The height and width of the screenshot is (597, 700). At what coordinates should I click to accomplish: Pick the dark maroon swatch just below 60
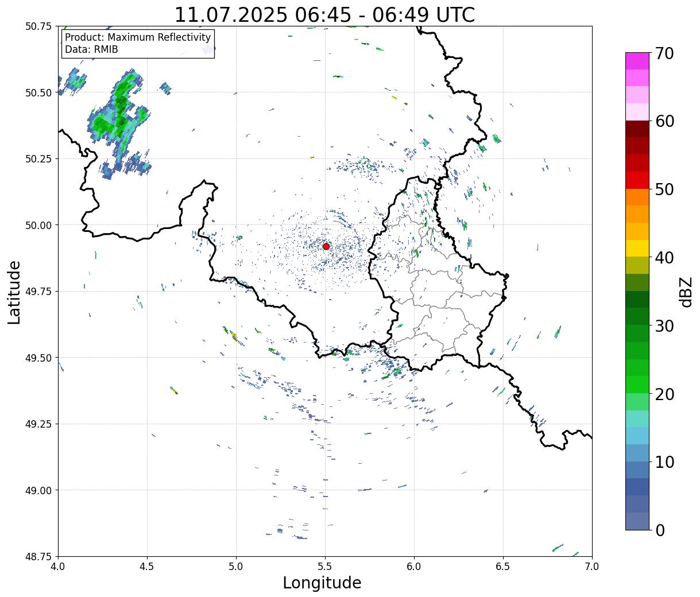(x=637, y=129)
